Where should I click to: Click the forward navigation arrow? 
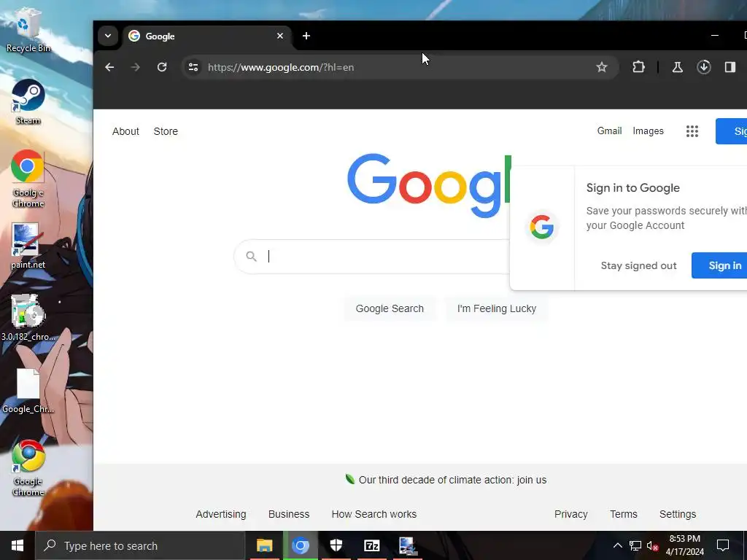[136, 67]
